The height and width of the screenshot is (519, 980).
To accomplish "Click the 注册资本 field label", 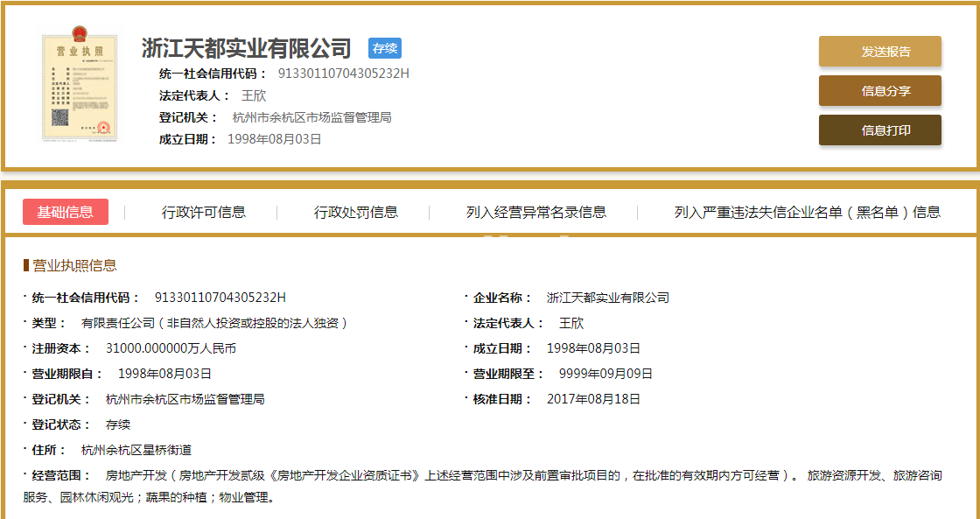I will (x=61, y=348).
